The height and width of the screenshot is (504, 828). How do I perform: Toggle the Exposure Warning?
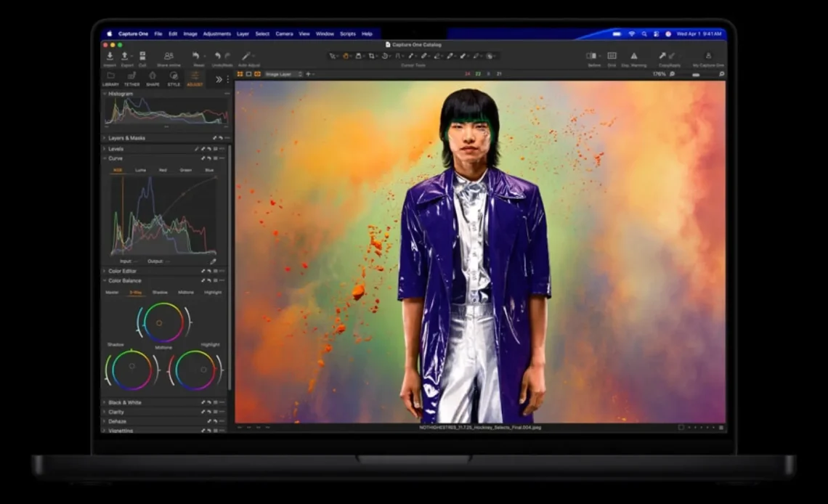coord(633,56)
